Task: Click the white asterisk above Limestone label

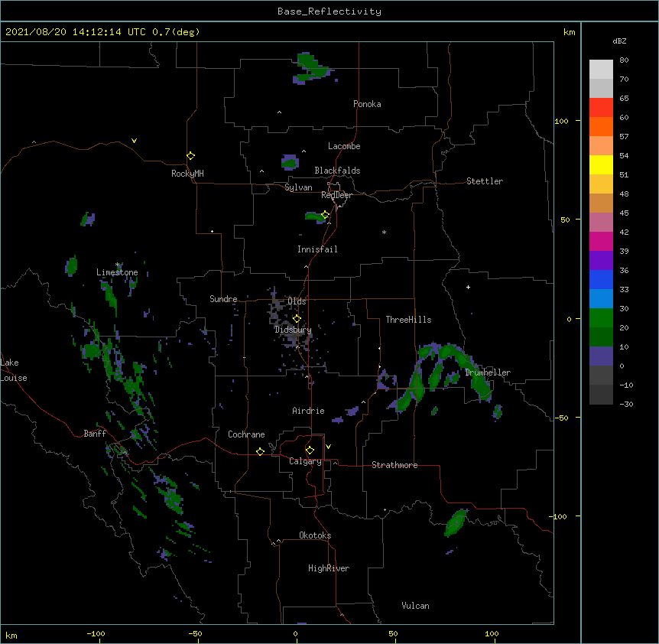Action: pyautogui.click(x=118, y=265)
